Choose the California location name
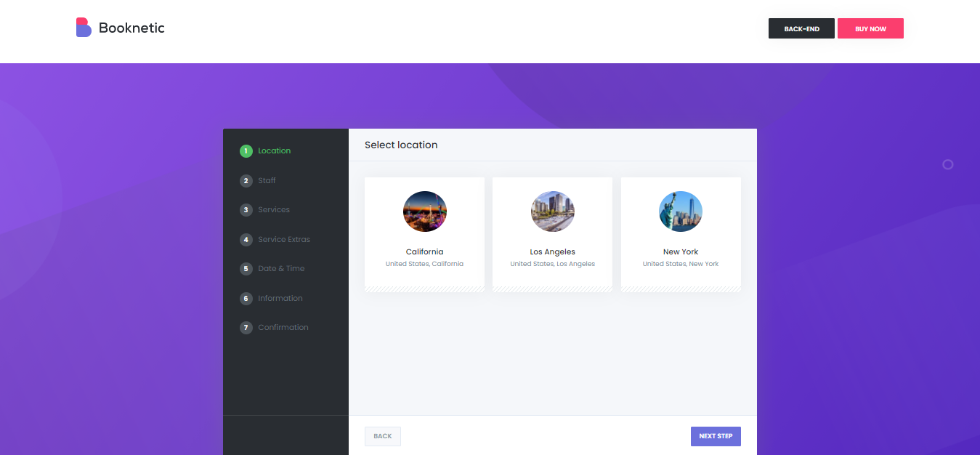The width and height of the screenshot is (980, 455). click(x=425, y=252)
